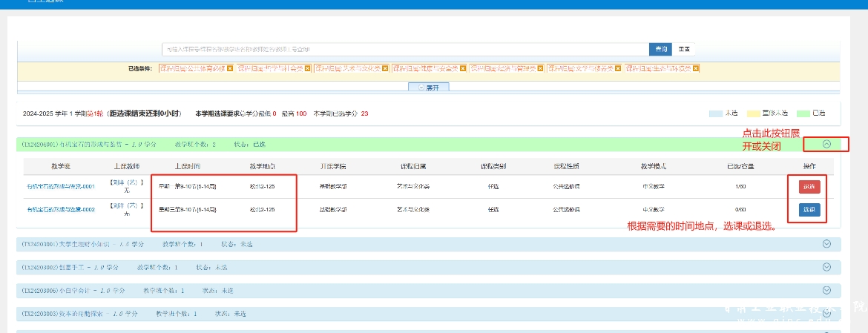Remove the 生态与环境类 filter tag
The height and width of the screenshot is (333, 868).
(x=696, y=68)
